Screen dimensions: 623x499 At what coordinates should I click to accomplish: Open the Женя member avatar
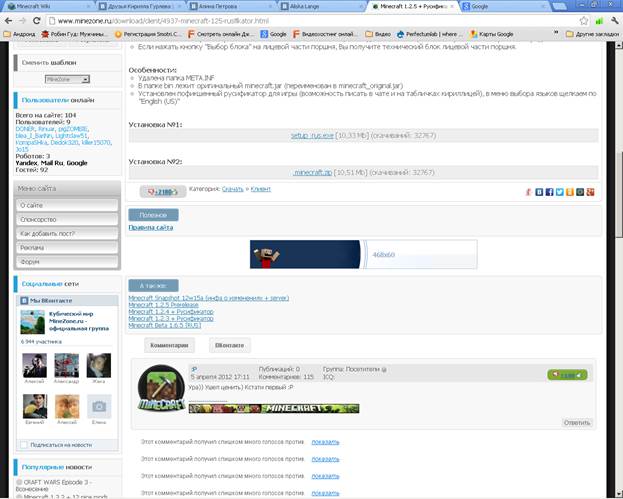click(x=99, y=366)
